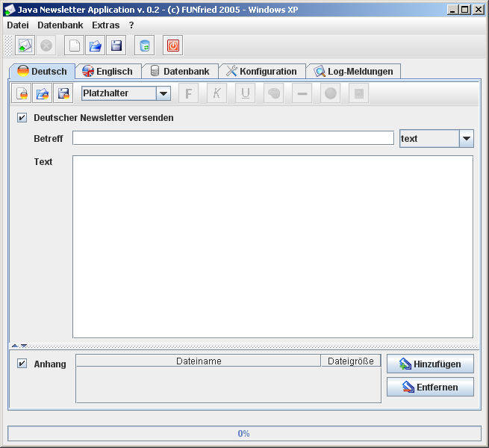Click the new document icon in top toolbar
Screen dimensions: 489x448
[74, 46]
